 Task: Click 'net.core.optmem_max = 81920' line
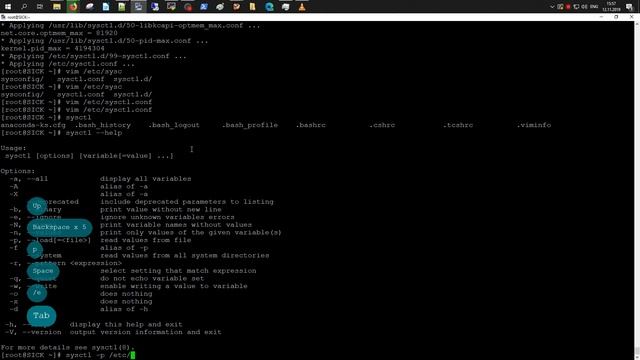59,33
